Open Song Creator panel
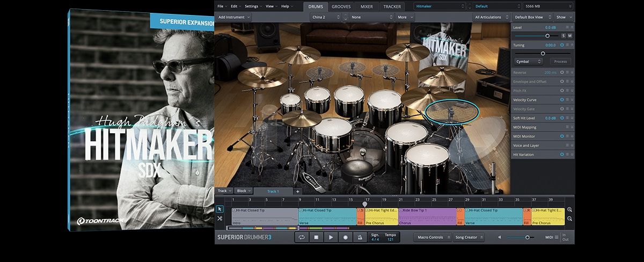 pyautogui.click(x=468, y=237)
